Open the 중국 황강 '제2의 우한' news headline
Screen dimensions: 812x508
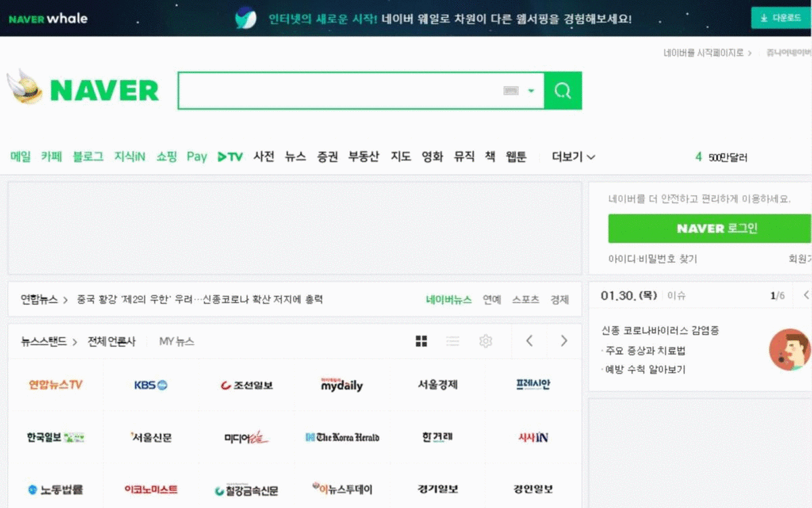200,299
